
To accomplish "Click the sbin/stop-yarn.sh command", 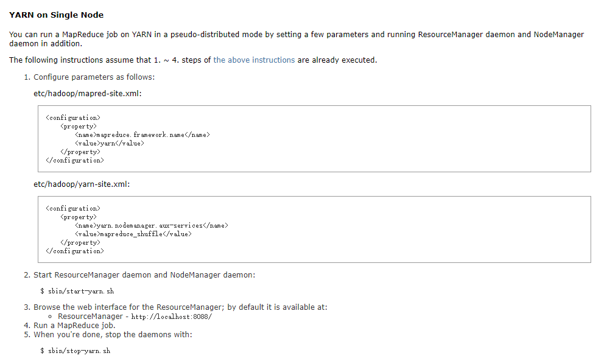I will [75, 351].
